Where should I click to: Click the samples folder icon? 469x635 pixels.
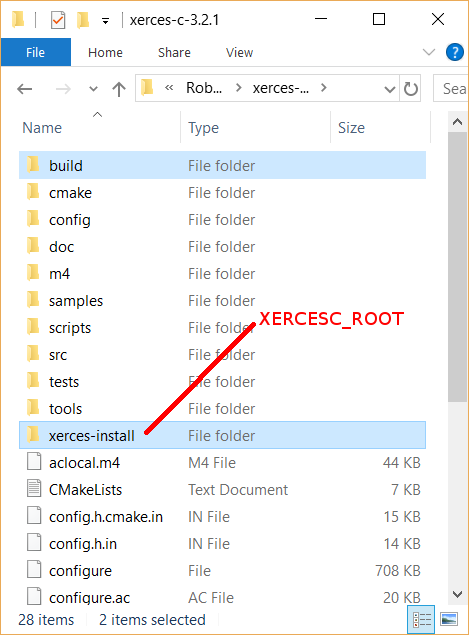pos(33,300)
